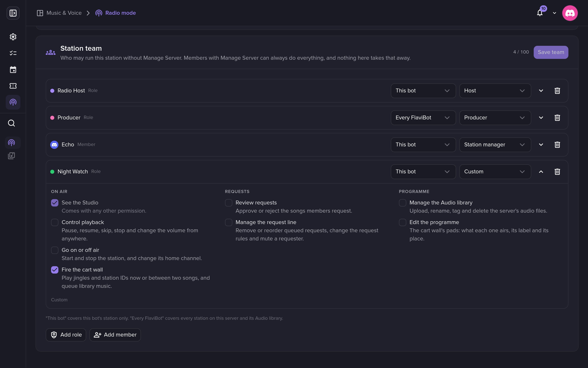Check Manage the Audio library

click(403, 203)
